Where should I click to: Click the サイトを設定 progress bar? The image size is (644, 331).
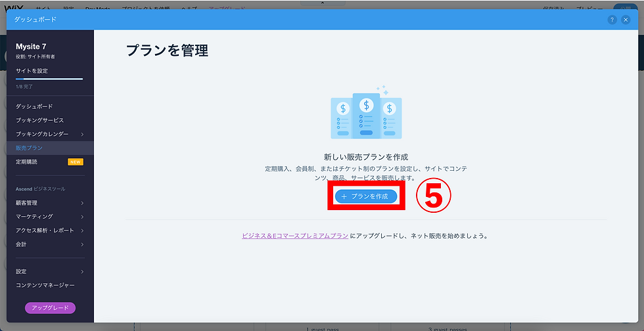(x=49, y=79)
